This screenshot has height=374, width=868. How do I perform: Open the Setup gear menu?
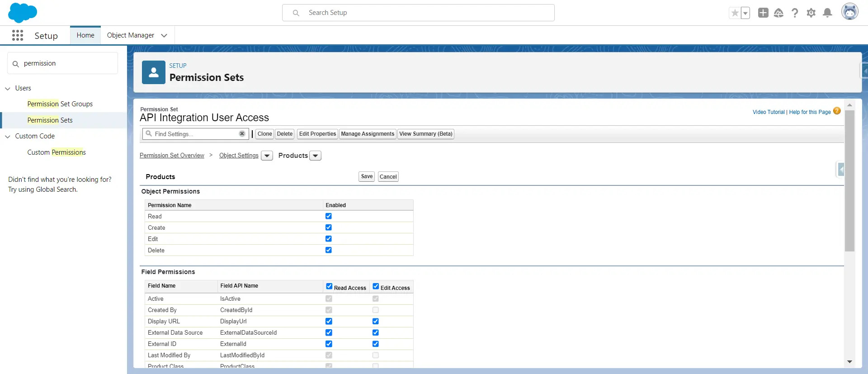(x=811, y=13)
